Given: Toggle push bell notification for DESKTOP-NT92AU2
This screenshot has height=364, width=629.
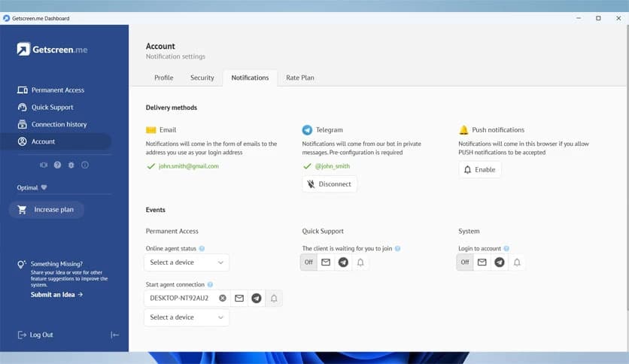Looking at the screenshot, I should coord(274,299).
